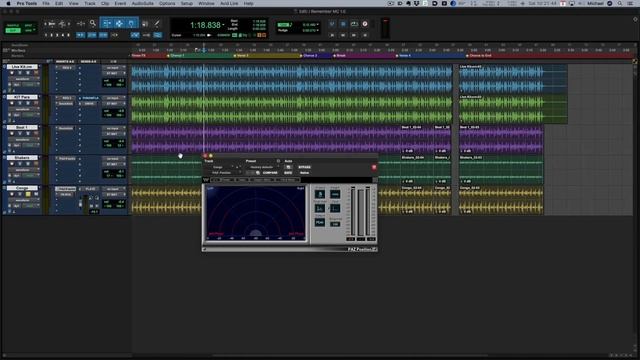
Task: Select the Trim tool
Action: point(107,23)
